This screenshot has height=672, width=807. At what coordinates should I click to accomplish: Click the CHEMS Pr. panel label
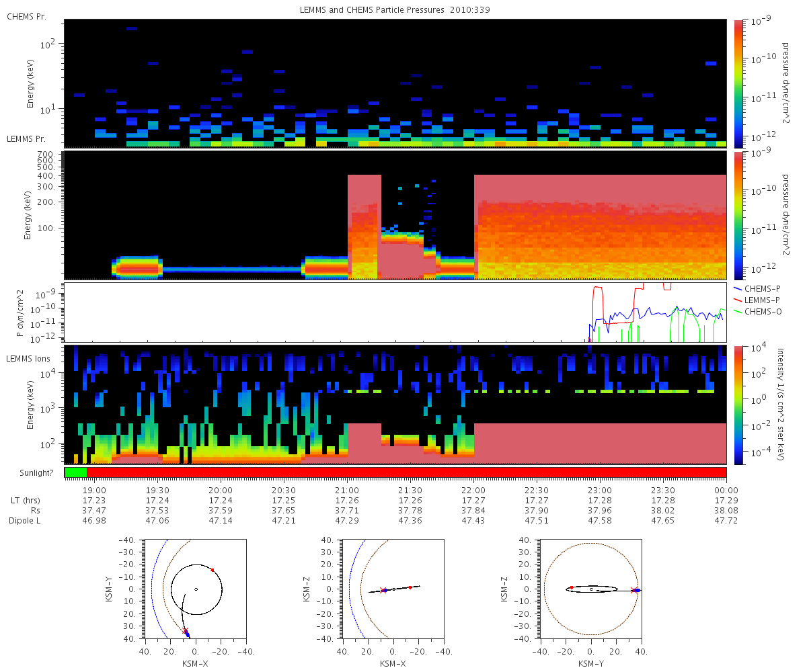click(x=26, y=16)
